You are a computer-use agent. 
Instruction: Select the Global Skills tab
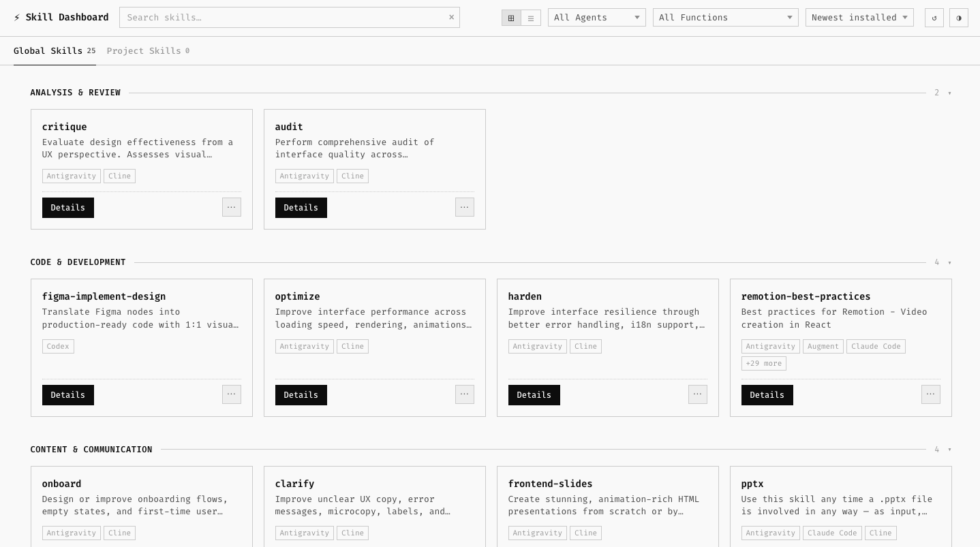pyautogui.click(x=55, y=51)
